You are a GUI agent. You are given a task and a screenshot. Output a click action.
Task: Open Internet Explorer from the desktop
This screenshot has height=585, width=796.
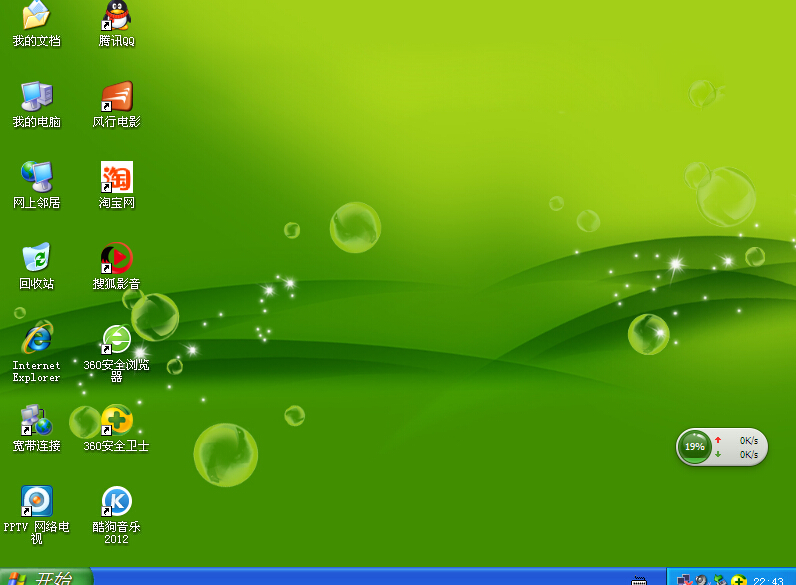coord(36,340)
